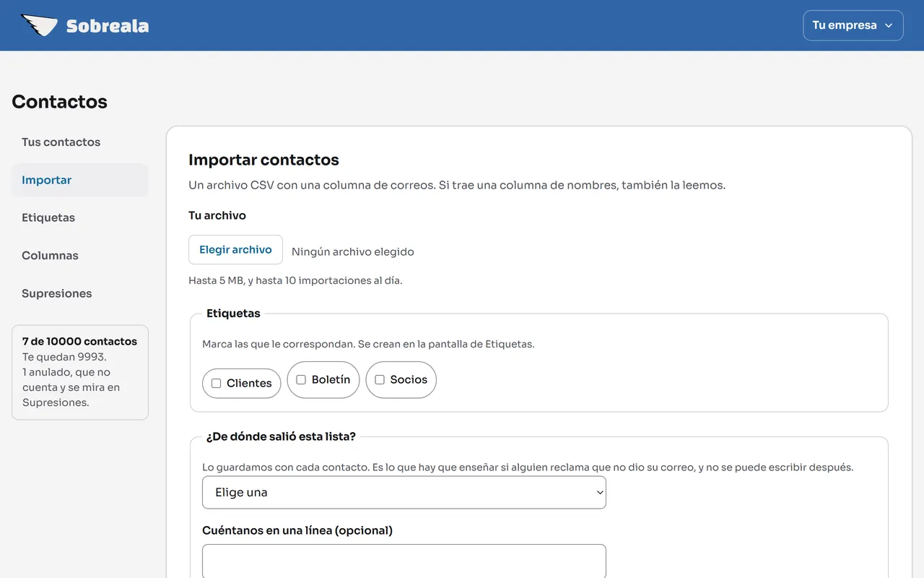Image resolution: width=924 pixels, height=578 pixels.
Task: Focus the Cuéntanos en una línea field
Action: pos(404,561)
